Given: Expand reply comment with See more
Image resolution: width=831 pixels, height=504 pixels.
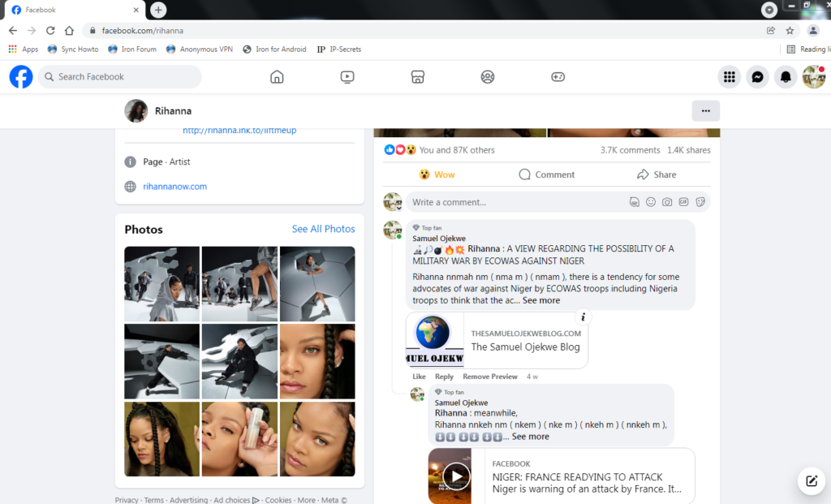Looking at the screenshot, I should [531, 437].
